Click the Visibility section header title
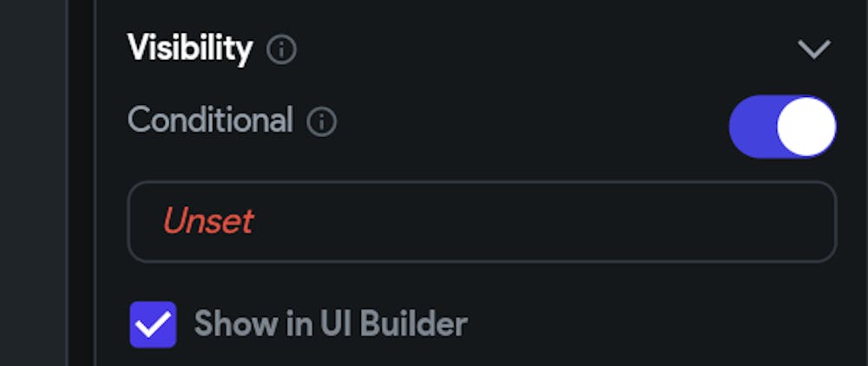This screenshot has height=366, width=868. tap(190, 49)
